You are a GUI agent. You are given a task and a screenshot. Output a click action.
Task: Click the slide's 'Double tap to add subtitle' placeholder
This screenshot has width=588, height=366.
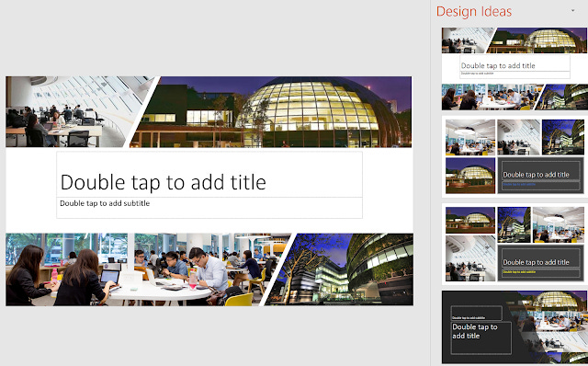209,208
